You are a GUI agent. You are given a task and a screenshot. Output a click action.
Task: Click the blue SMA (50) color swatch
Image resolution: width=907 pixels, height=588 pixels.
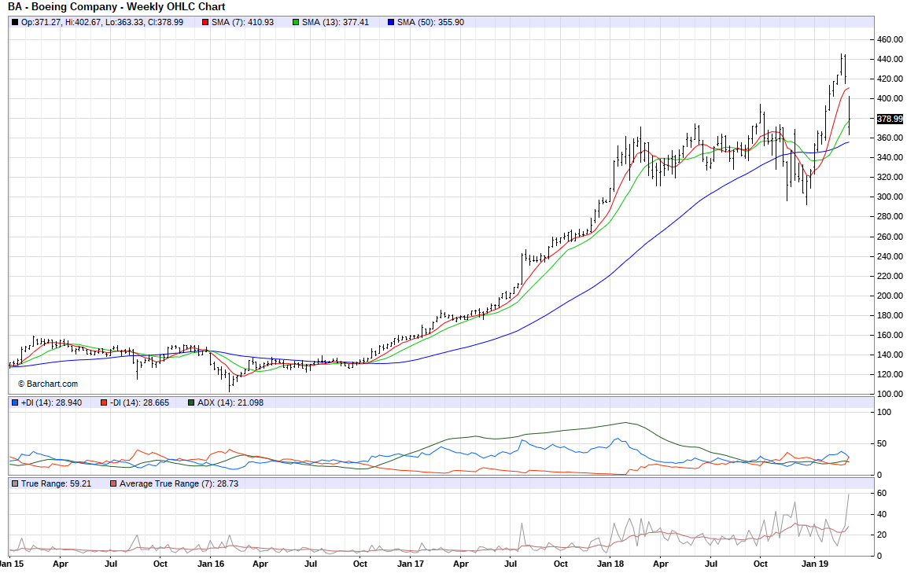coord(390,23)
